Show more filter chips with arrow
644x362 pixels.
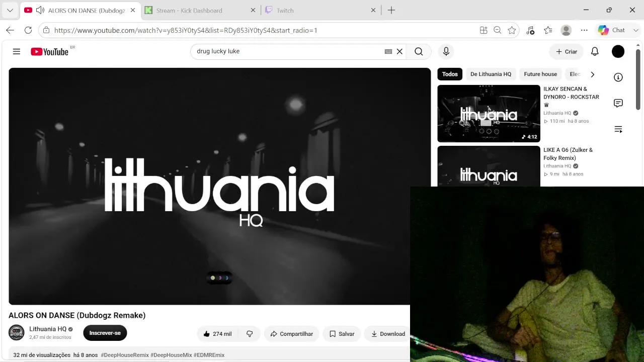[592, 74]
